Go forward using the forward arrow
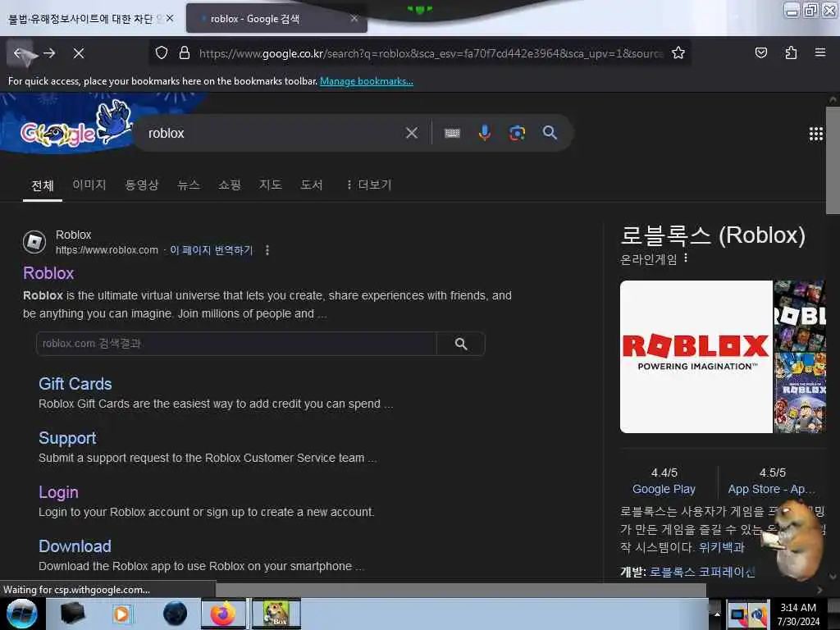840x630 pixels. 49,53
